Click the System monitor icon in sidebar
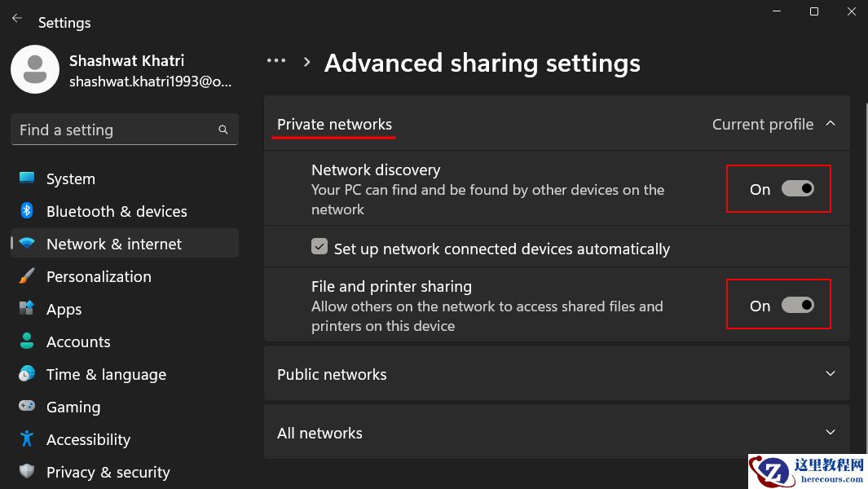Viewport: 868px width, 489px height. pos(27,178)
